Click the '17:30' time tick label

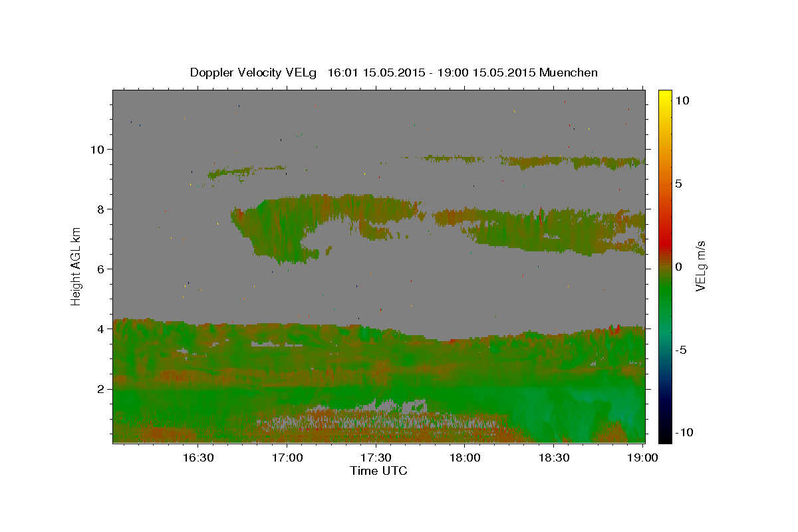(376, 458)
